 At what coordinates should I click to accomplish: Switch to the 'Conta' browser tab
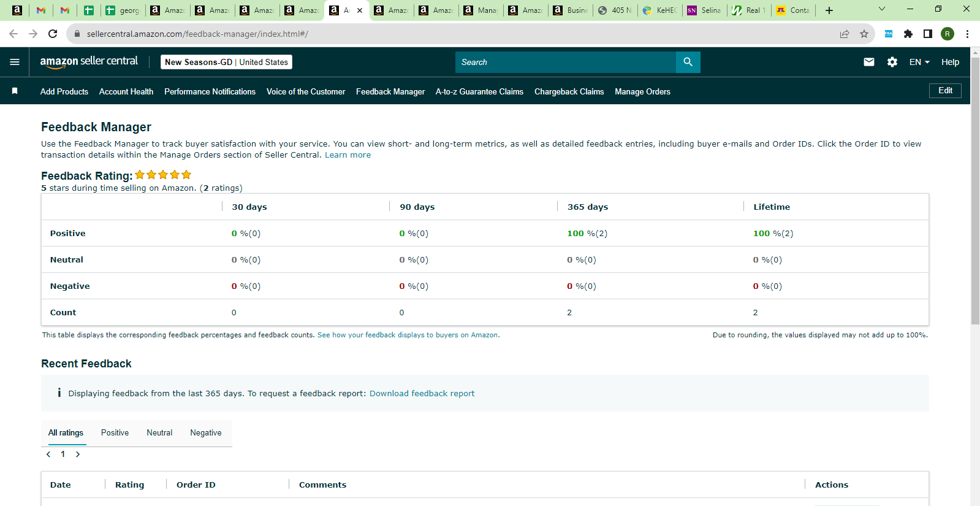pos(794,10)
